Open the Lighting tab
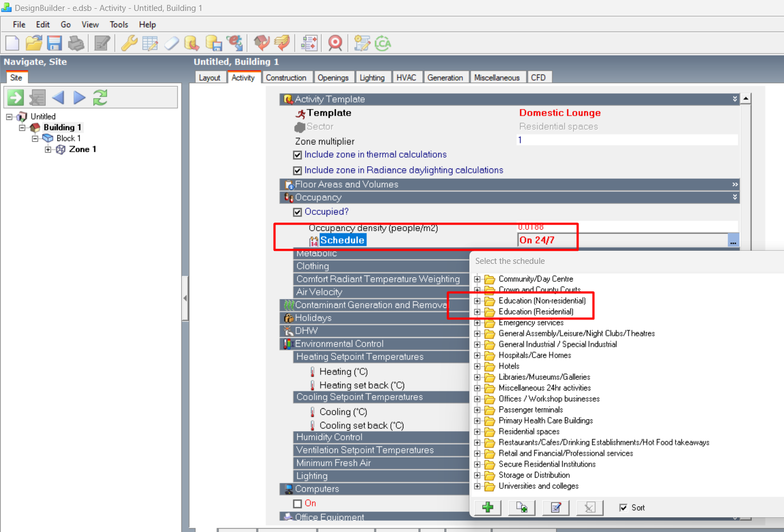 (372, 77)
